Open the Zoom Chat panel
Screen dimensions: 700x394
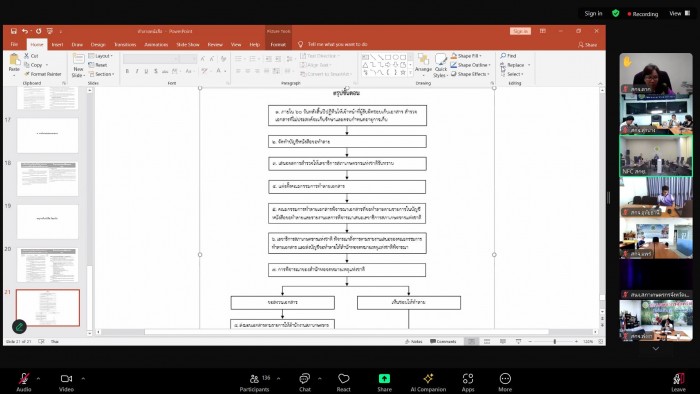coord(304,378)
